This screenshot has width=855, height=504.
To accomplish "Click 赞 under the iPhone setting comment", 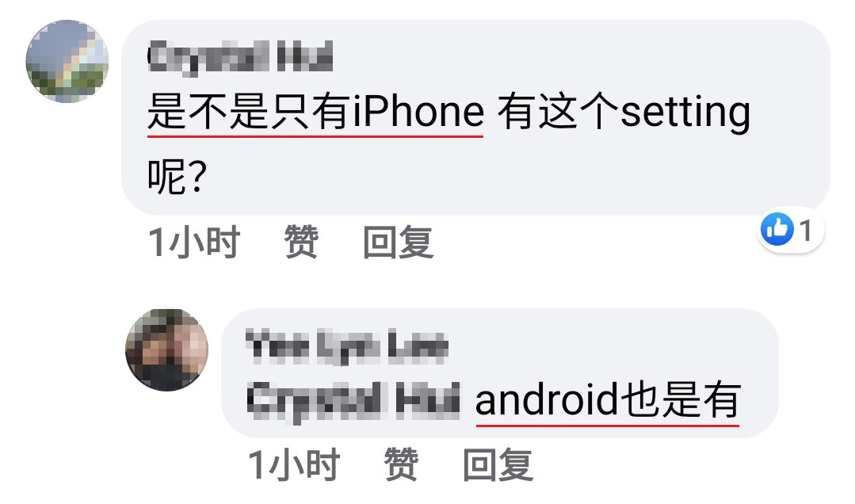I will [x=301, y=242].
